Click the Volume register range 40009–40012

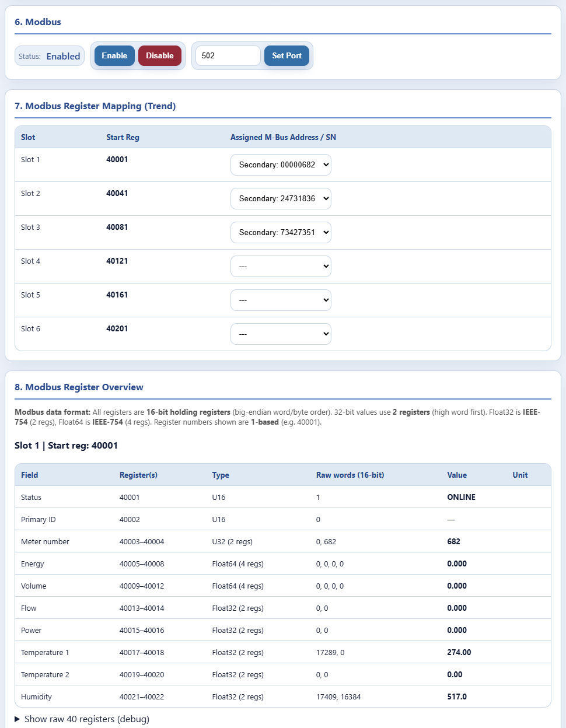[142, 586]
